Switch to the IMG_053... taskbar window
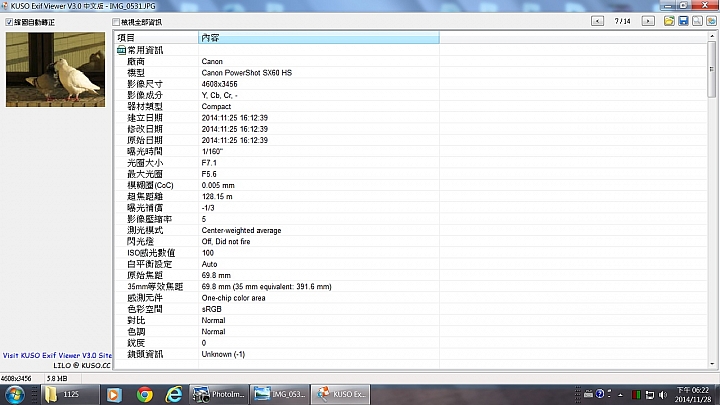 coord(279,394)
